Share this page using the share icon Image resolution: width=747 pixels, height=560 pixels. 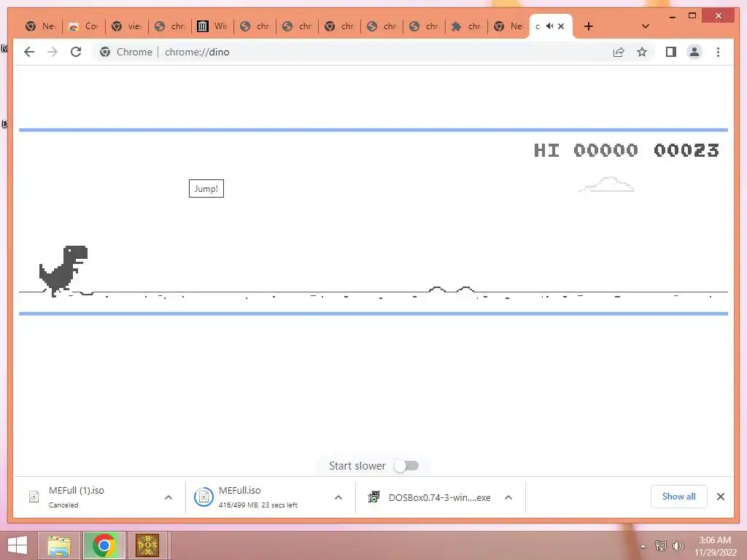click(x=619, y=52)
